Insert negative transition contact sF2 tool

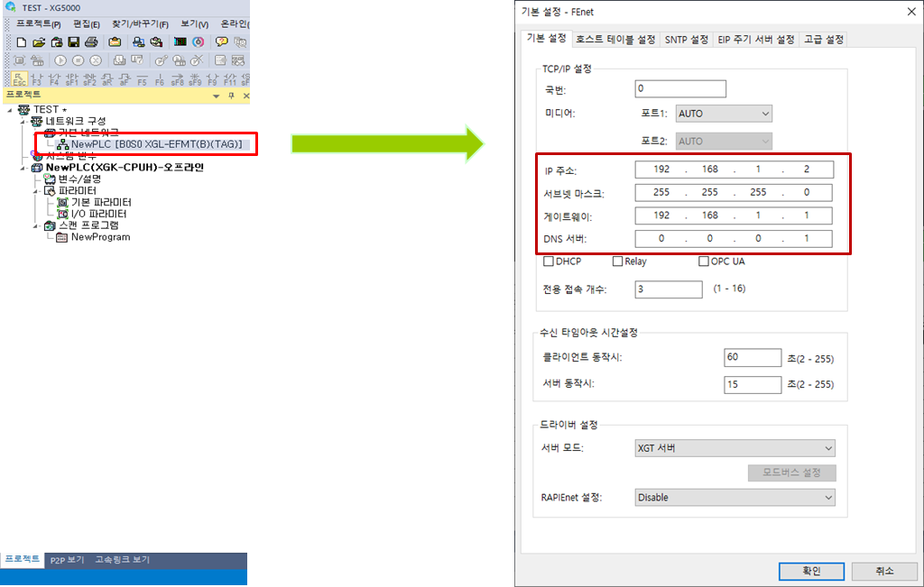pos(89,78)
